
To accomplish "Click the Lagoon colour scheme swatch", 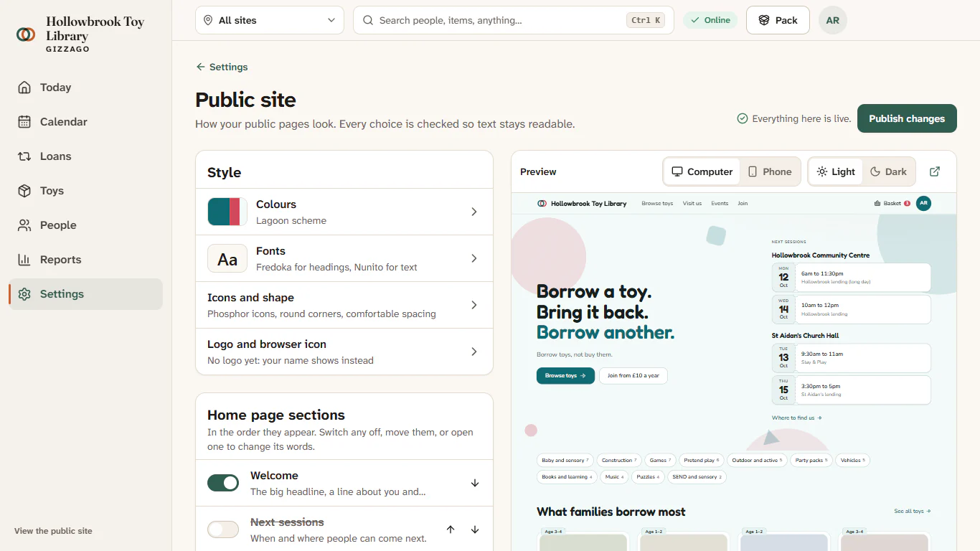I will coord(227,212).
